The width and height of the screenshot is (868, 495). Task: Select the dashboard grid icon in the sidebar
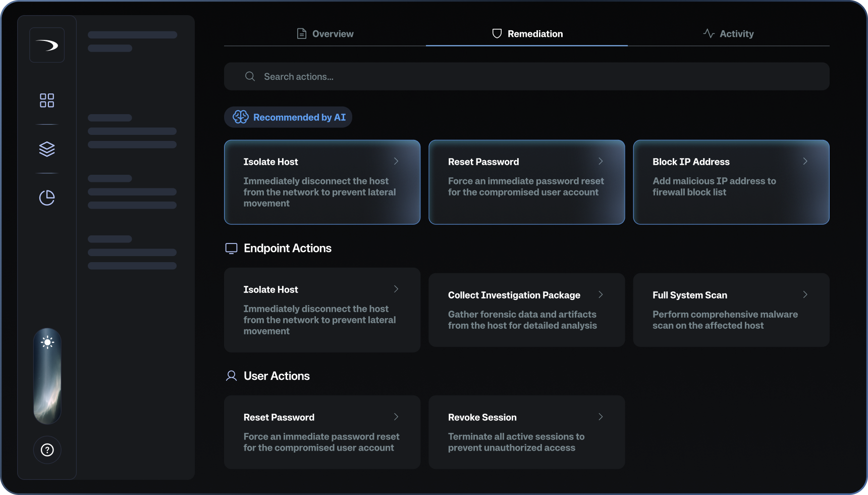[x=47, y=100]
